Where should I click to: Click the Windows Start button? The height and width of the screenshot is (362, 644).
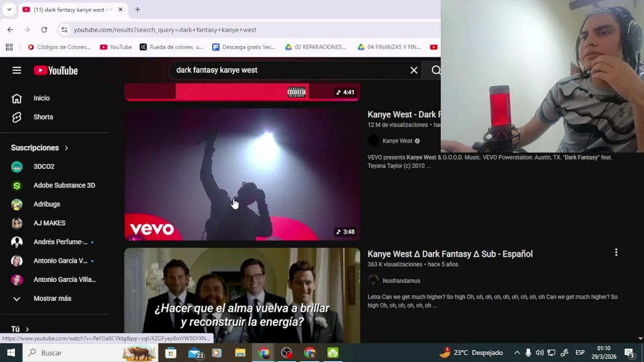(x=11, y=353)
